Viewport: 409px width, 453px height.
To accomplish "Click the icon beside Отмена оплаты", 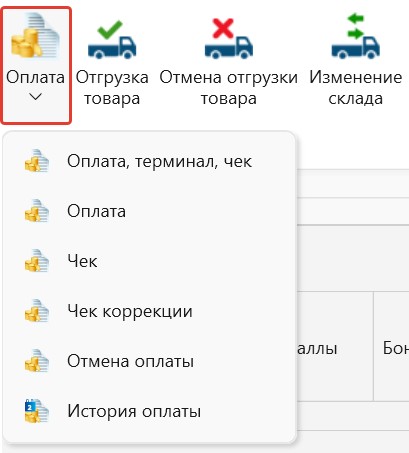I will [37, 361].
